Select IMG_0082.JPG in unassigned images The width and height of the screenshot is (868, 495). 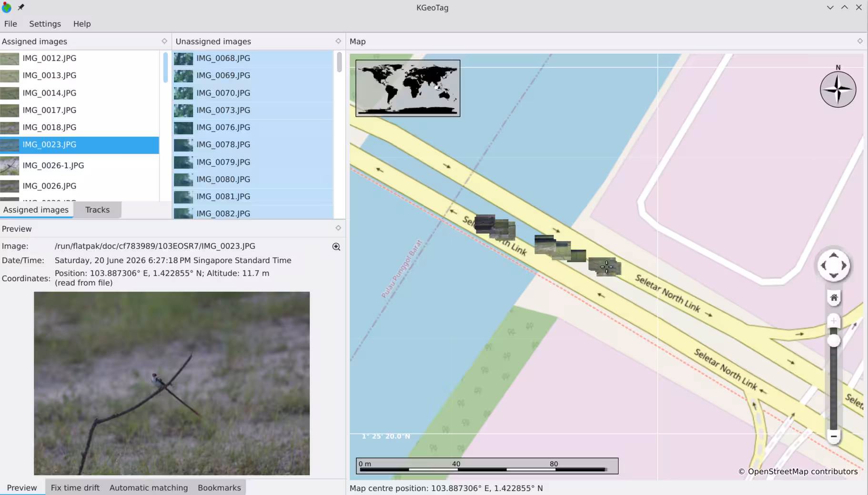pos(253,213)
